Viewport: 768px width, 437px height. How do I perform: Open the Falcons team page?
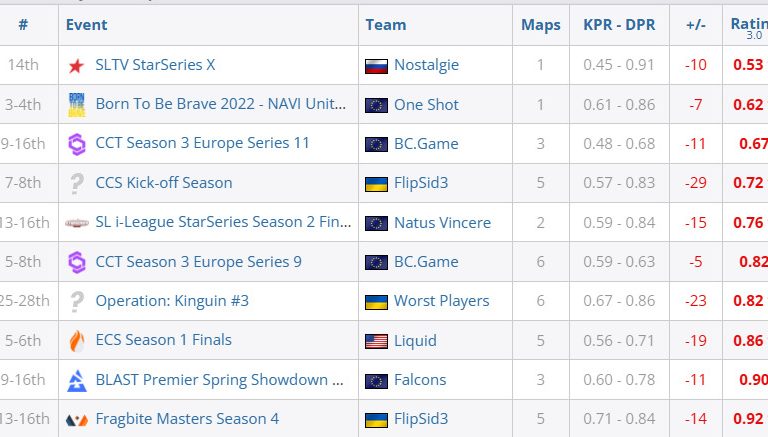420,380
